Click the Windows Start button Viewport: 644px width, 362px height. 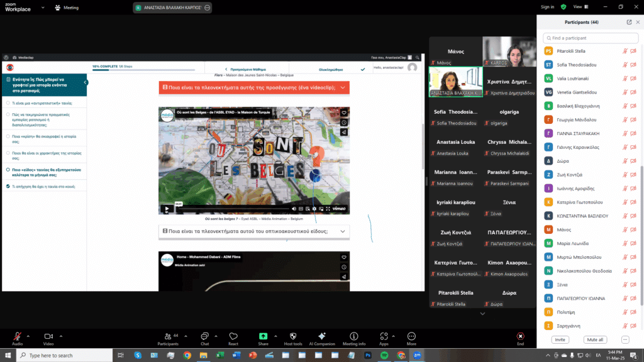tap(8, 356)
